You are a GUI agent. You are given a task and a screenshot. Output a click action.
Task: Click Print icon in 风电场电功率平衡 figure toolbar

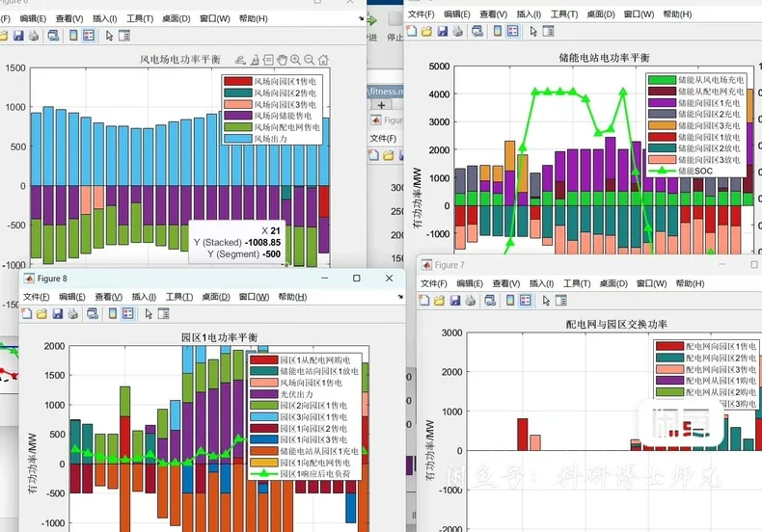(33, 36)
